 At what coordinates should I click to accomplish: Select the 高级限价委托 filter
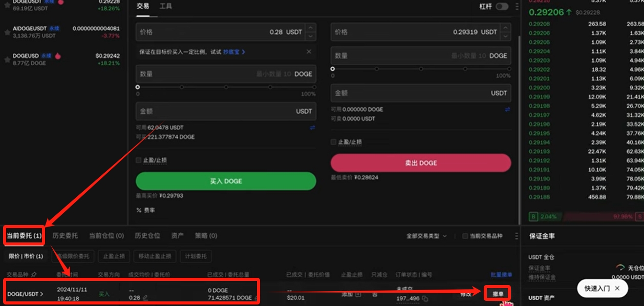point(72,256)
